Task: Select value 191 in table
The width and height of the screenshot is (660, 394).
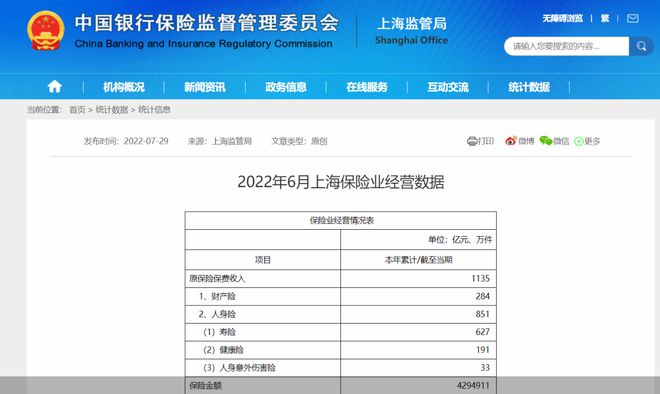Action: tap(482, 350)
